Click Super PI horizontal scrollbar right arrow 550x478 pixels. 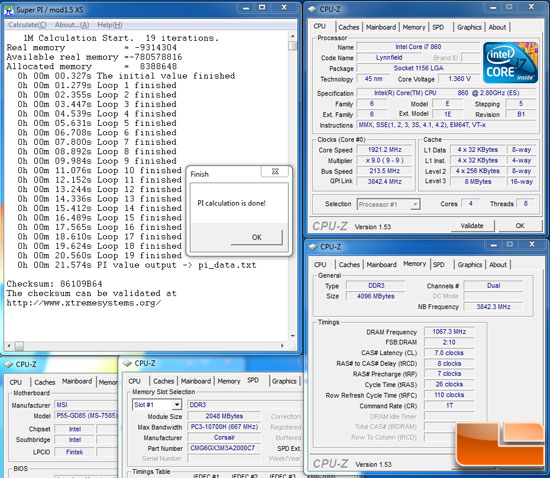coord(282,346)
